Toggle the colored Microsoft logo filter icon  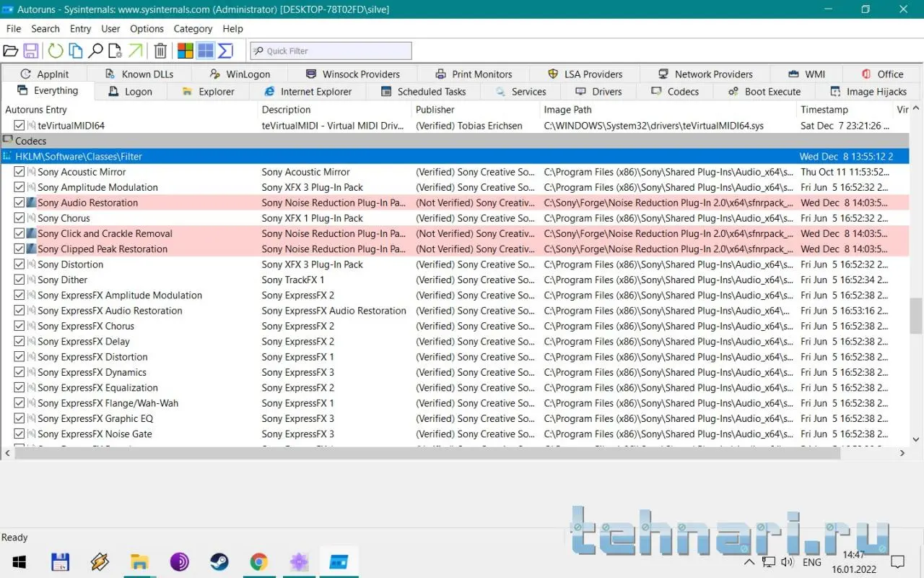click(x=186, y=51)
